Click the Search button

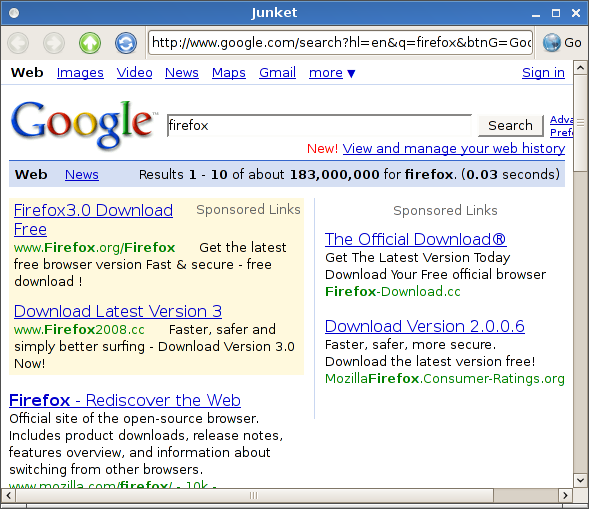coord(510,125)
